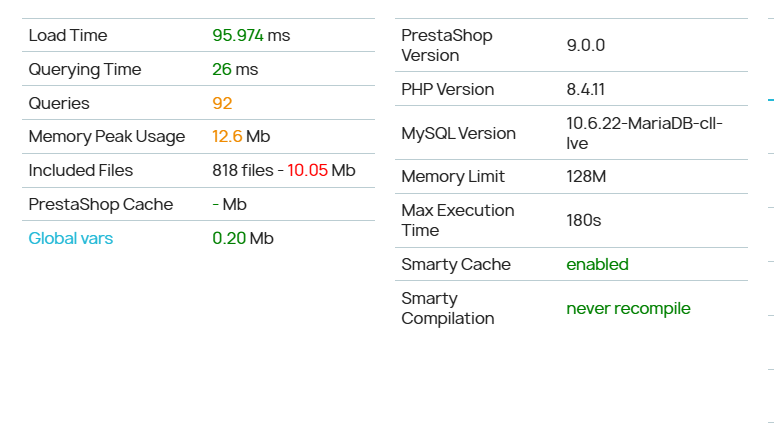Click the Load Time value 95.974 ms
774x429 pixels.
pos(251,36)
